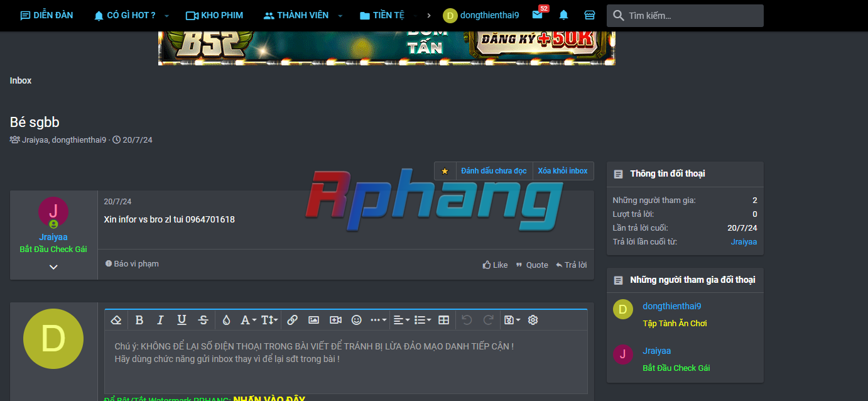Click the insert media video icon
The image size is (868, 401).
click(335, 320)
